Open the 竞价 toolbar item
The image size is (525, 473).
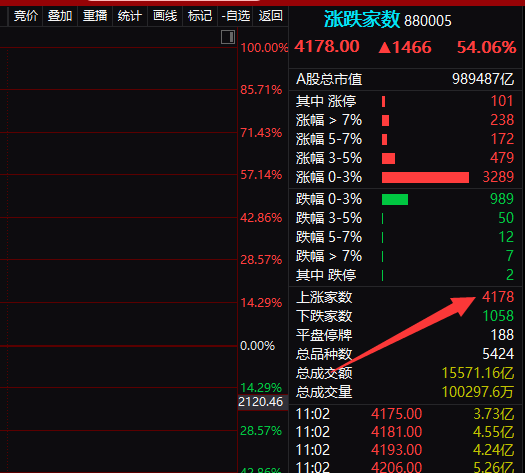(25, 16)
